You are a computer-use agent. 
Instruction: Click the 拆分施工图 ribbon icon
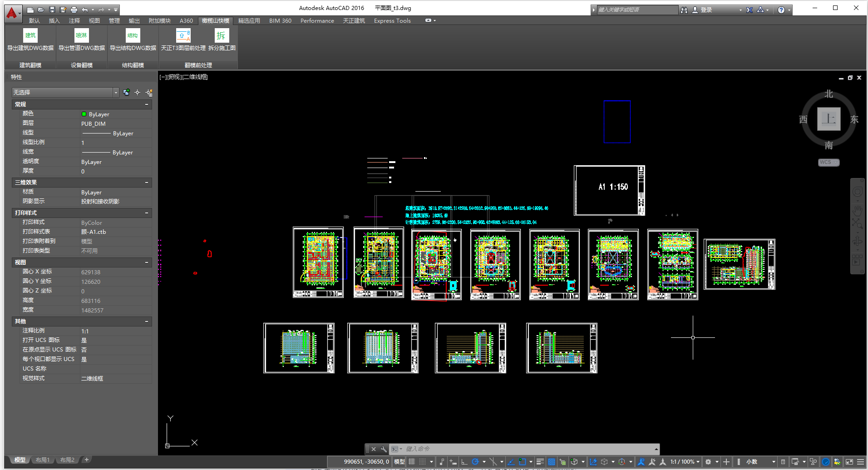coord(222,35)
